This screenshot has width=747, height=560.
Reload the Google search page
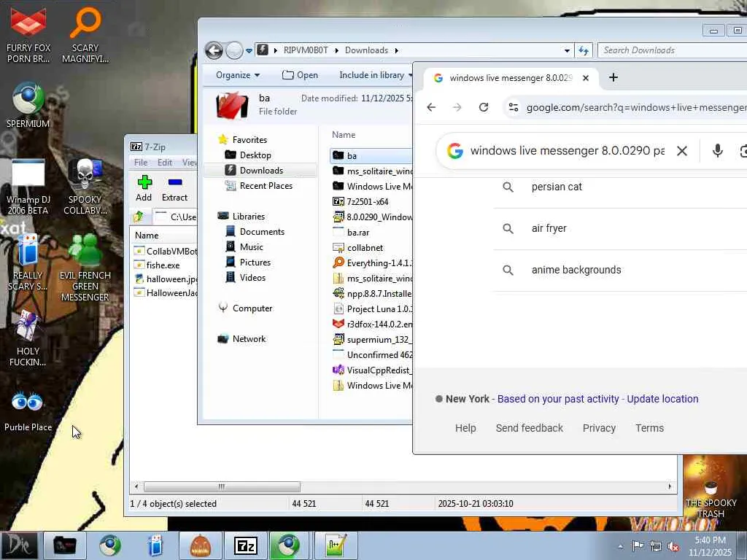484,107
